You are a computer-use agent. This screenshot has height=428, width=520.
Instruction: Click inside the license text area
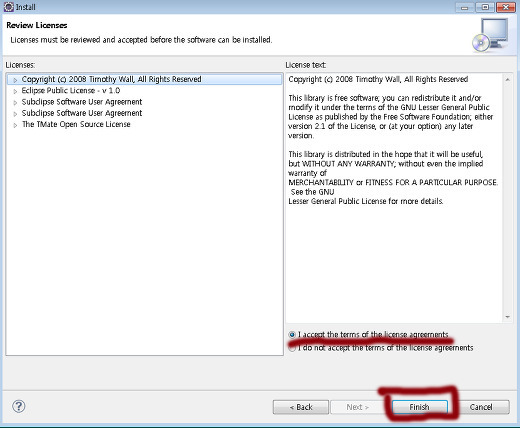pos(394,197)
